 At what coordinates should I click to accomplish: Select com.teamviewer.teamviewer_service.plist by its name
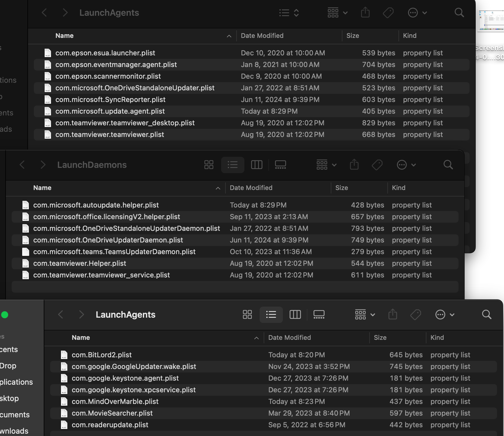101,275
